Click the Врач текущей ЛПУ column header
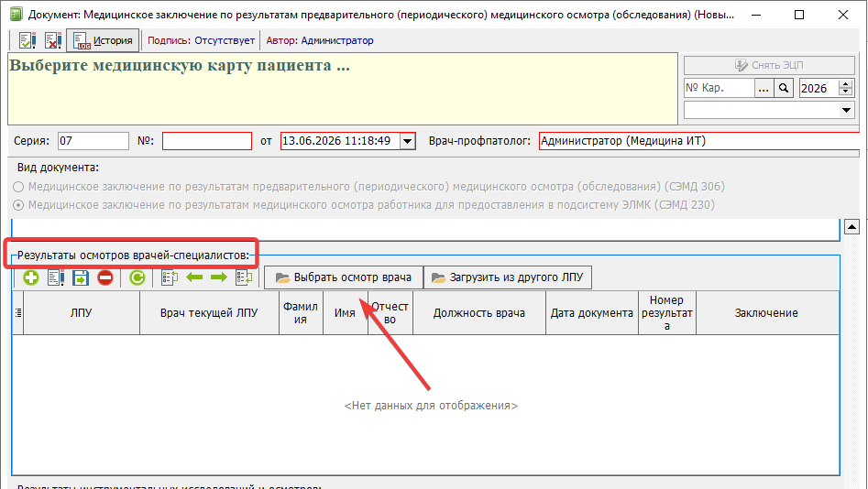 (209, 313)
